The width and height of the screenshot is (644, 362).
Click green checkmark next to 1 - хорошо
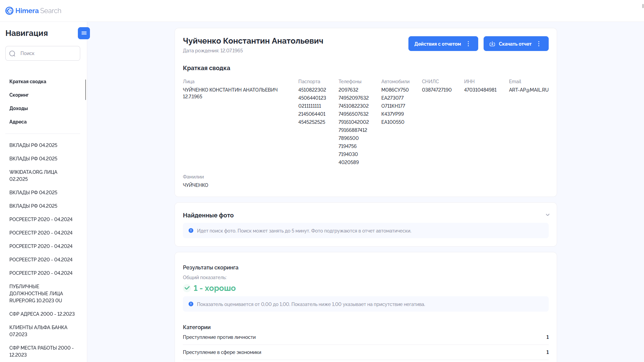pos(187,288)
